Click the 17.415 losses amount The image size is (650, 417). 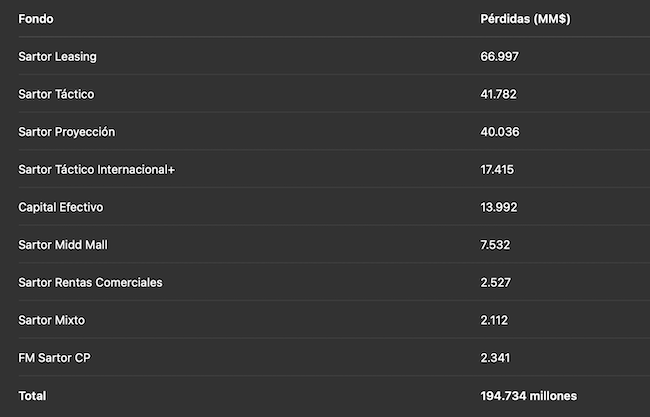[x=497, y=170]
